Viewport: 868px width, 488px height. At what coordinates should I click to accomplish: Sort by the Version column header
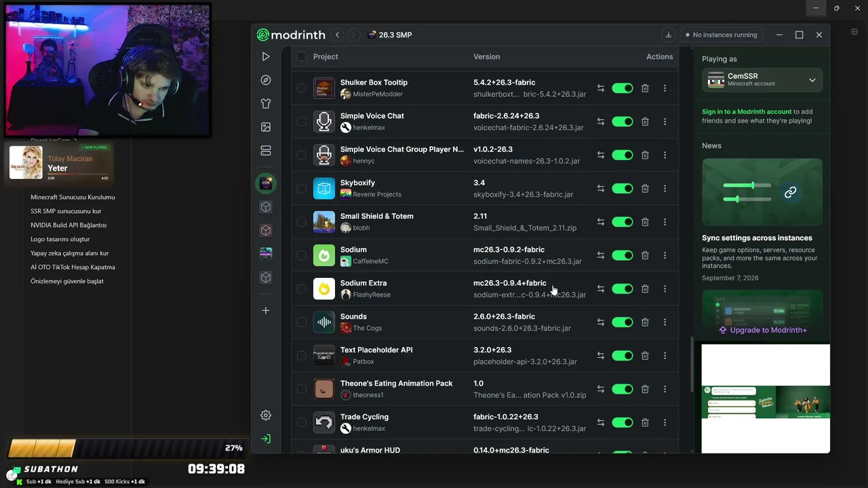point(486,57)
